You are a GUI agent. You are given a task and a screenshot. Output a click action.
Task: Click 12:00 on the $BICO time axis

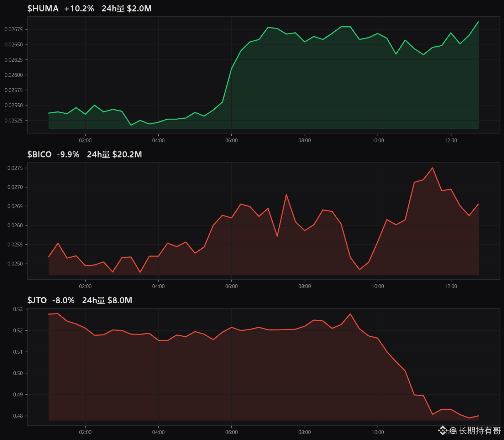451,286
